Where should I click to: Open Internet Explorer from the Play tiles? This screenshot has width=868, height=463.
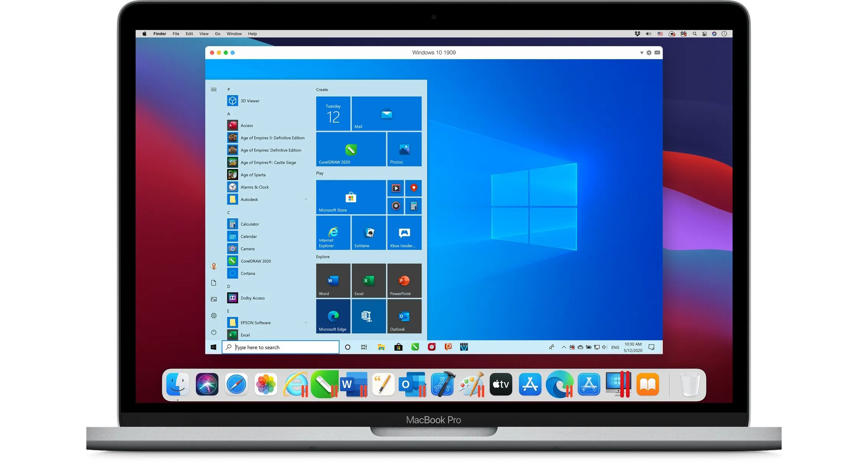click(333, 233)
